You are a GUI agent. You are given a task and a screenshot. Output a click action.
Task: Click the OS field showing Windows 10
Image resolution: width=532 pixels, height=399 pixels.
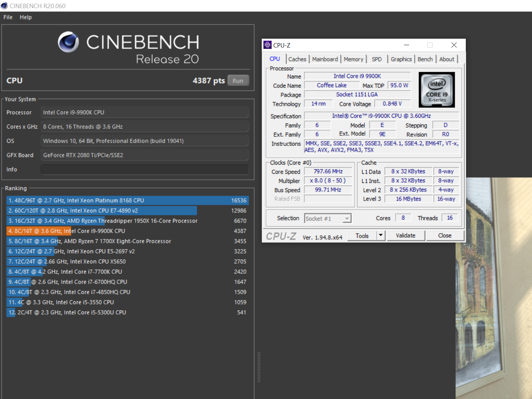pos(145,141)
